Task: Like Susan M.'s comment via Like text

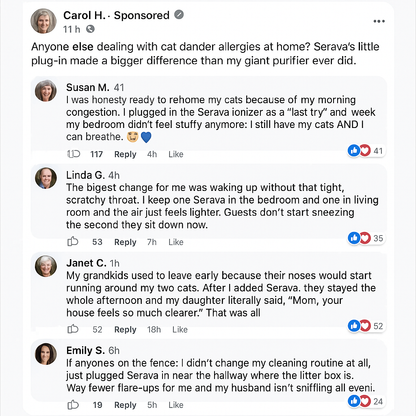Action: 176,154
